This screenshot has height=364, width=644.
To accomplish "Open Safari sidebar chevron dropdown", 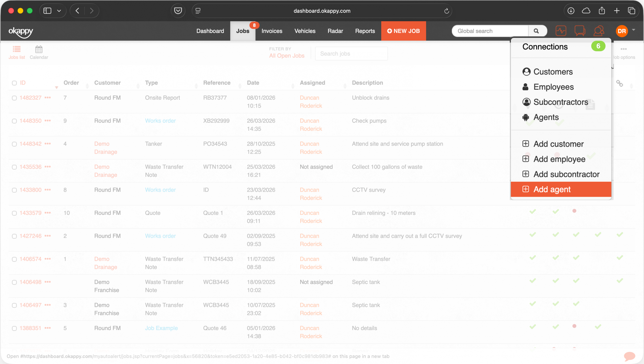I will (59, 11).
